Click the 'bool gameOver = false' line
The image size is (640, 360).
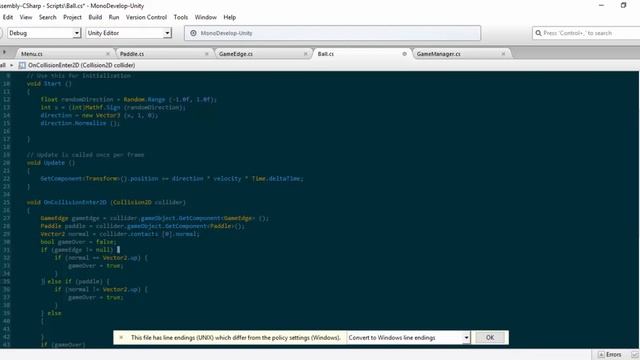click(x=78, y=242)
